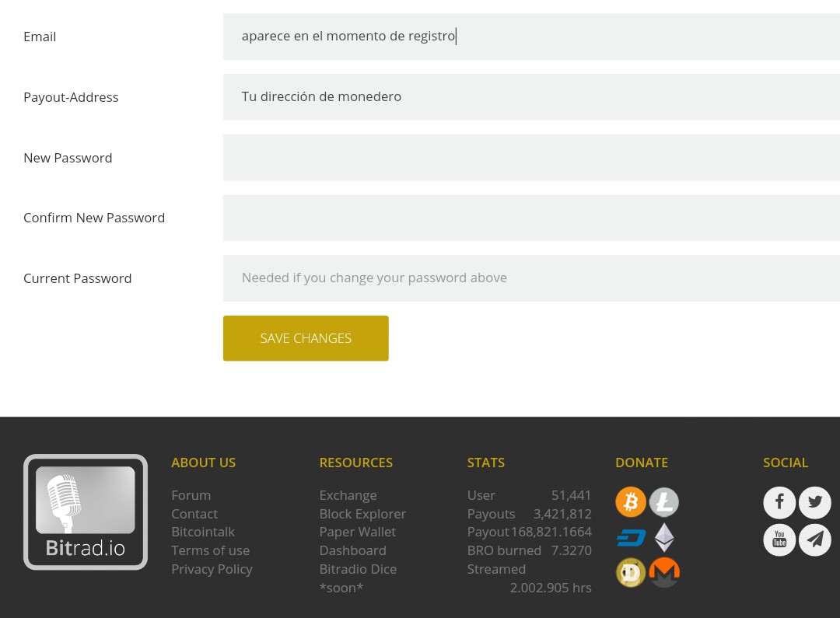Focus the Email input field

531,37
